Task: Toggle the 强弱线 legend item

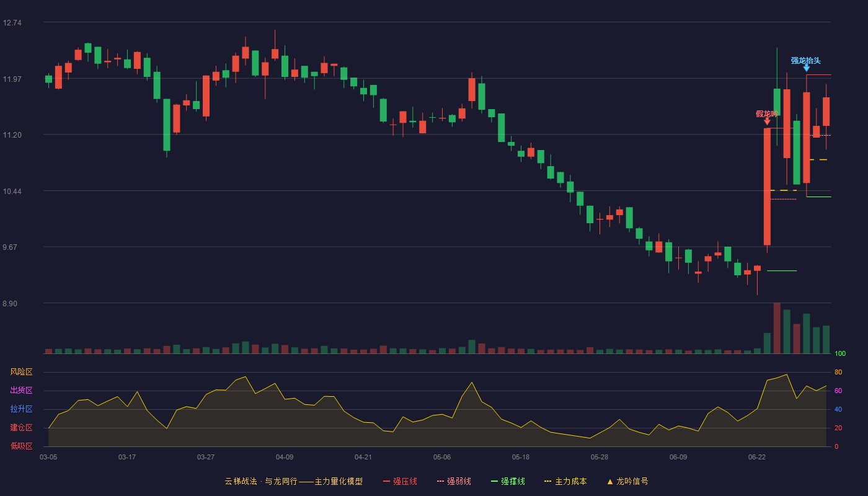Action: tap(454, 481)
